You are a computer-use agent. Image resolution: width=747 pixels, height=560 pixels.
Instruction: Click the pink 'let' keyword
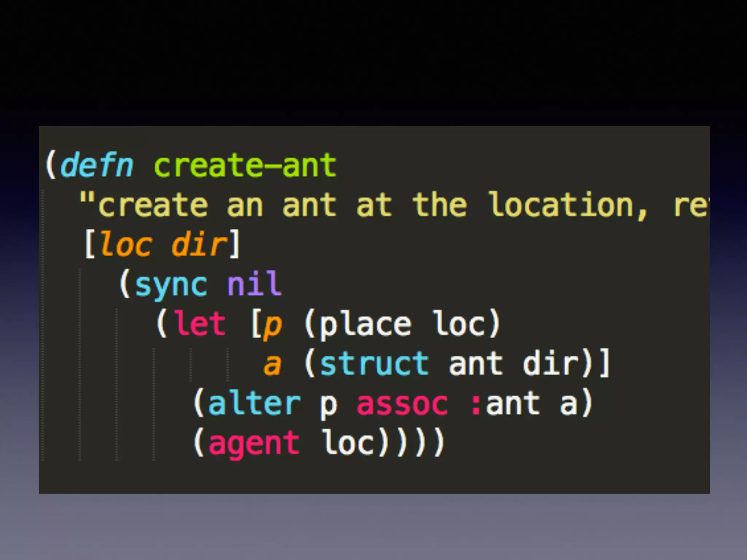click(200, 323)
